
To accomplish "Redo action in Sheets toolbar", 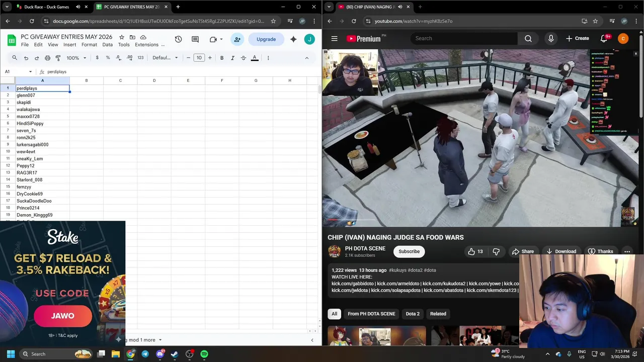I will (37, 58).
